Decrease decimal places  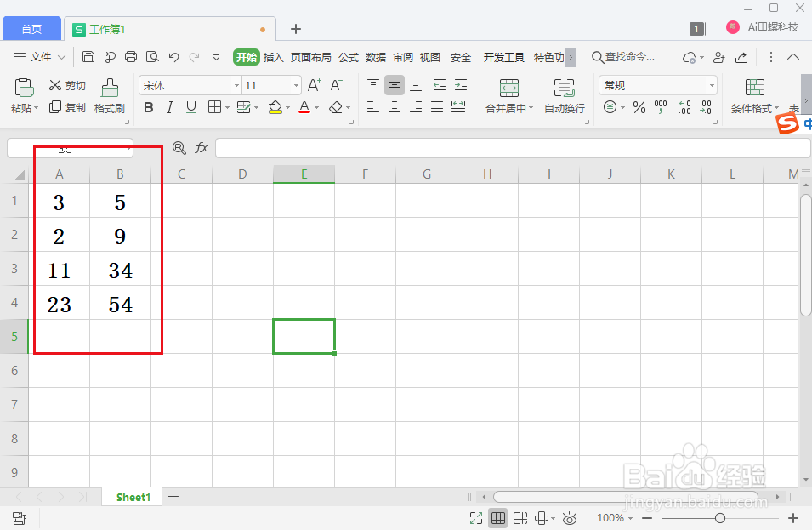706,107
